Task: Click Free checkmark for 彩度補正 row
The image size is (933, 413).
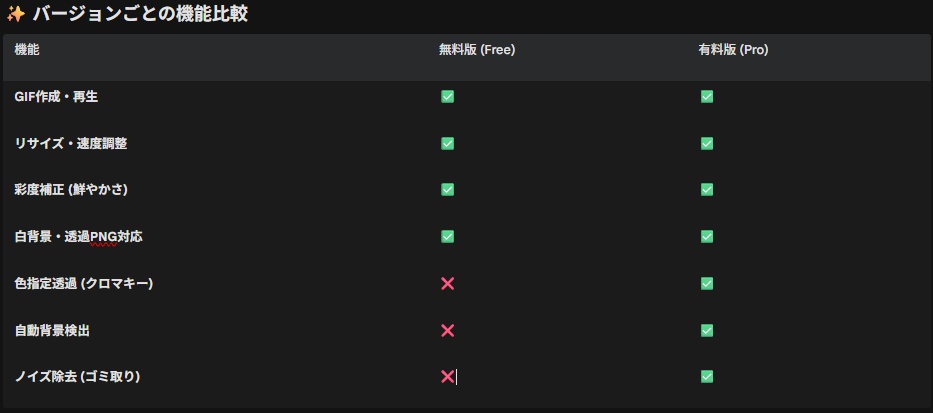Action: click(x=447, y=190)
